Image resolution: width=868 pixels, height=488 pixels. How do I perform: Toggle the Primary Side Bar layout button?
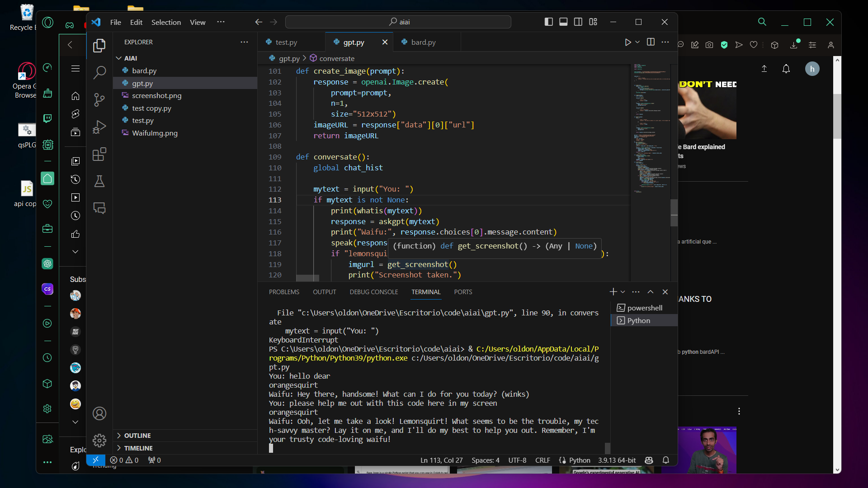coord(548,22)
